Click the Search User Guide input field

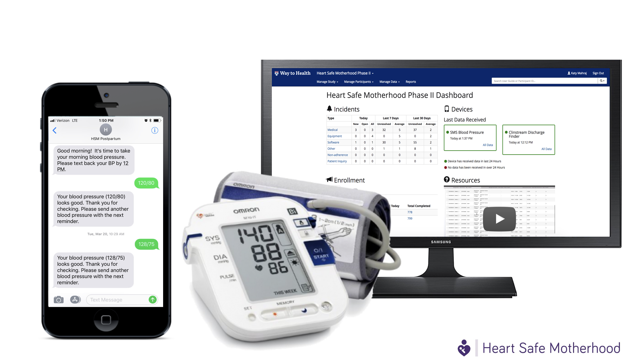544,81
